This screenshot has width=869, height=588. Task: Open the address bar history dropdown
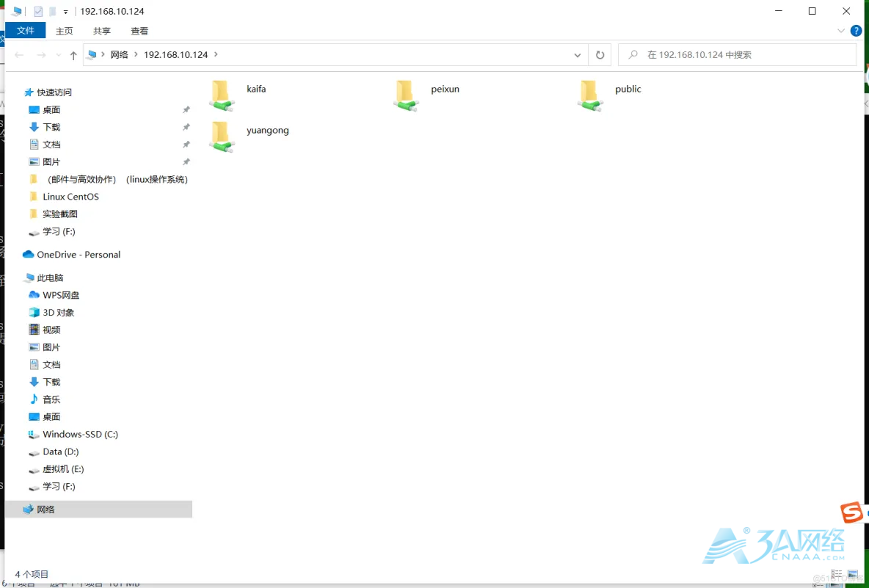pyautogui.click(x=577, y=54)
